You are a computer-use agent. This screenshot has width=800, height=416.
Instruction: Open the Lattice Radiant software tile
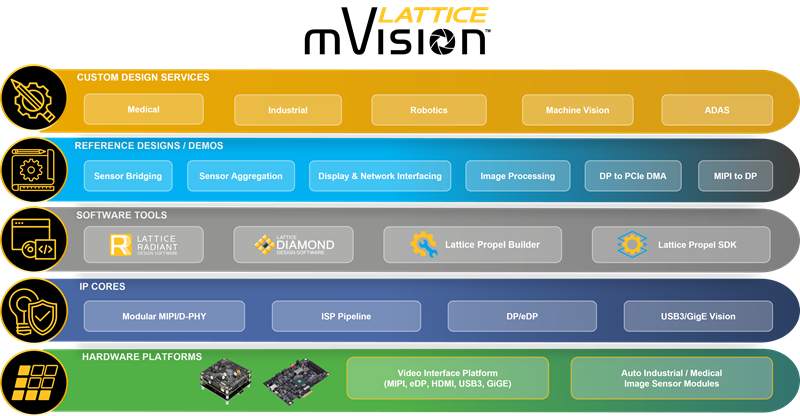click(x=143, y=244)
